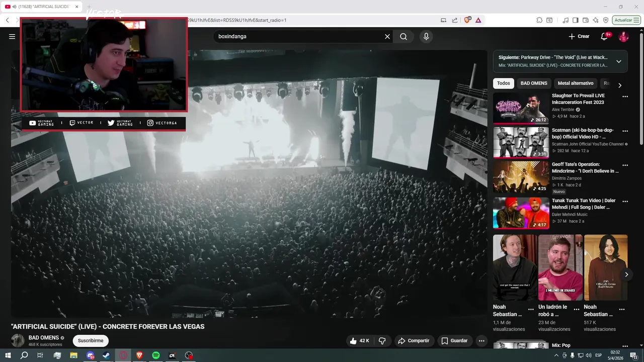Viewport: 644px width, 362px height.
Task: Open options menu for Scatman video
Action: pos(625,131)
